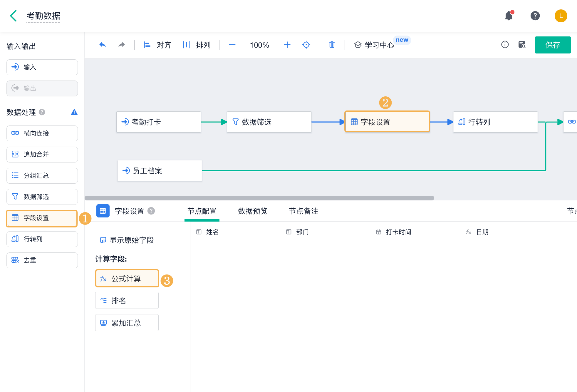This screenshot has width=577, height=392.
Task: Open the 对齐 align menu
Action: (x=157, y=45)
